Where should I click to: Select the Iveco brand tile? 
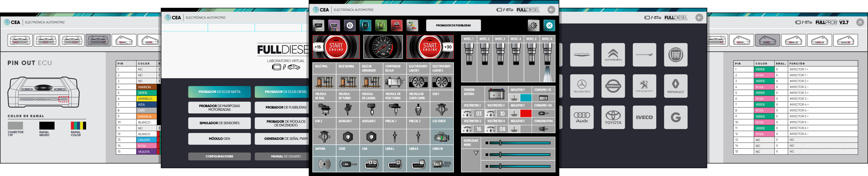coord(644,117)
